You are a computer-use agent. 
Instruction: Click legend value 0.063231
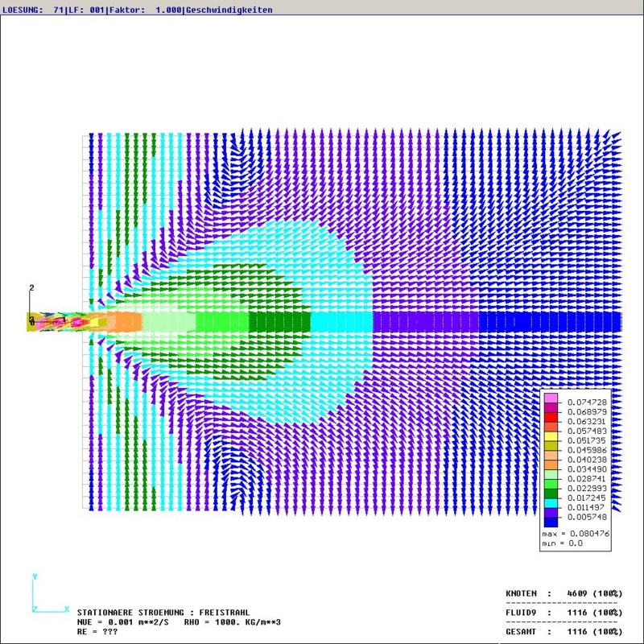[x=587, y=421]
